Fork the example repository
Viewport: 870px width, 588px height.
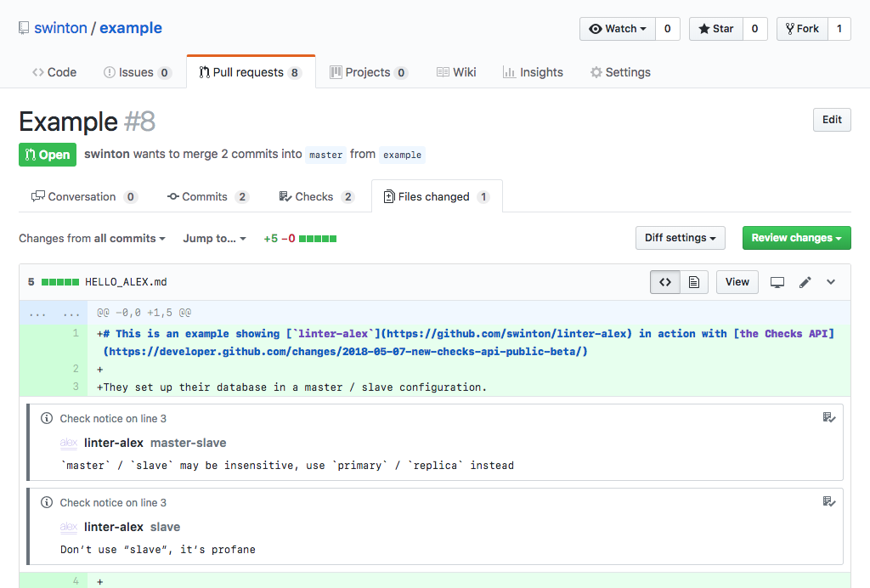click(802, 29)
